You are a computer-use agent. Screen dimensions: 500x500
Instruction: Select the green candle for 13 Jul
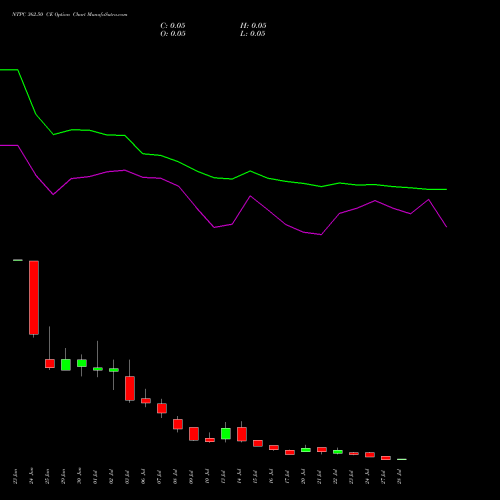226,433
